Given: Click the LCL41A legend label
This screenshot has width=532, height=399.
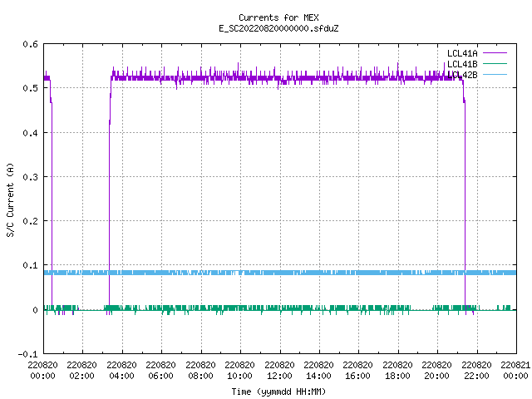Looking at the screenshot, I should 462,53.
